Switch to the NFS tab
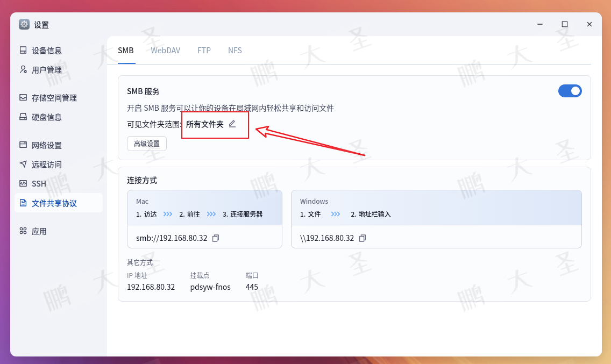 point(235,51)
